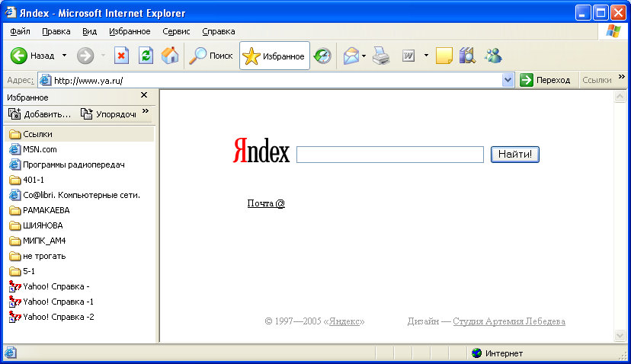Toggle the Избранное favorites toolbar button
631x364 pixels.
point(274,56)
